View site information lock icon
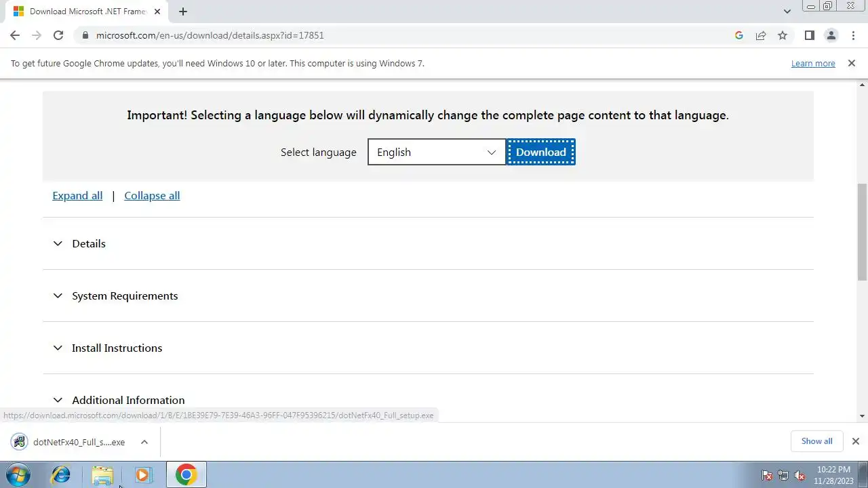 click(x=85, y=35)
